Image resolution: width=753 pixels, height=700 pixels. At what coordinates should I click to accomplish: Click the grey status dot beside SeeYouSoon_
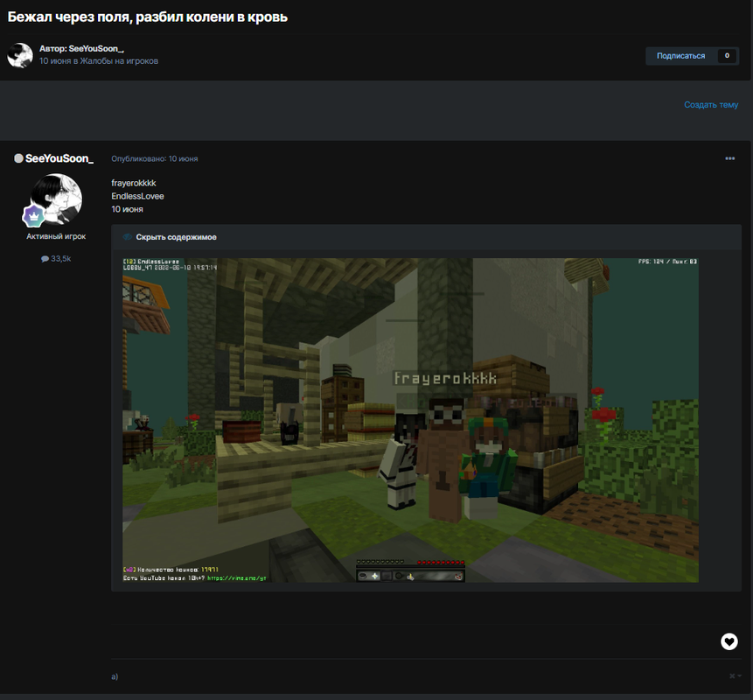tap(18, 158)
